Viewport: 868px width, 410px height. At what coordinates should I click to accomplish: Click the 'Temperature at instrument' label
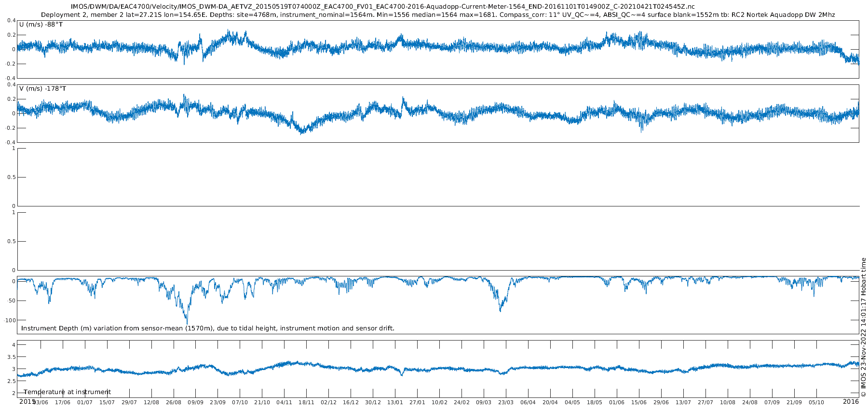pyautogui.click(x=68, y=392)
